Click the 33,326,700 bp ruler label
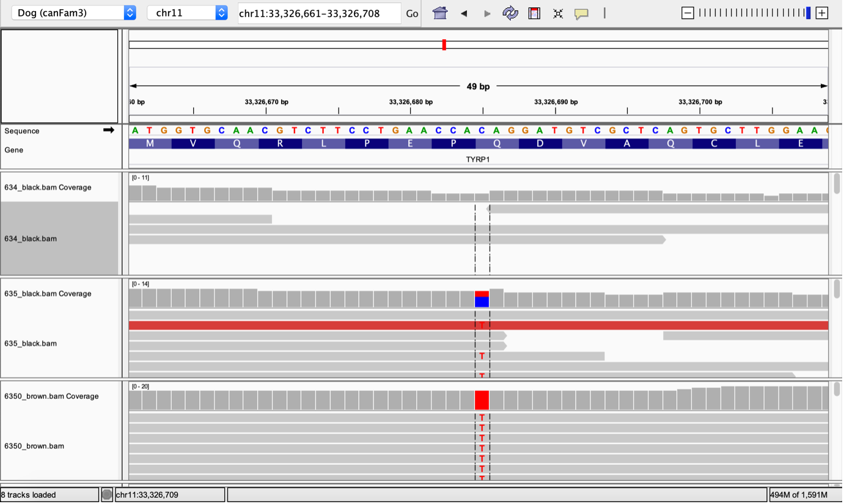This screenshot has height=504, width=844. [x=700, y=102]
